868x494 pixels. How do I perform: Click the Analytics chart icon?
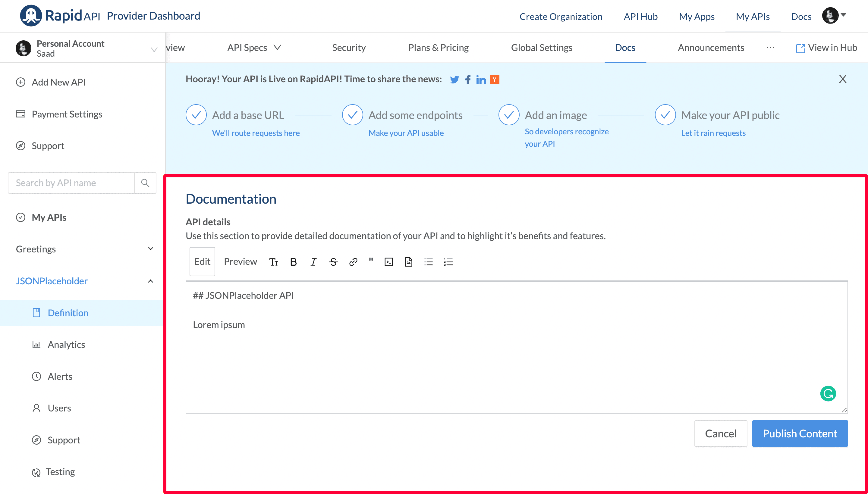[36, 345]
